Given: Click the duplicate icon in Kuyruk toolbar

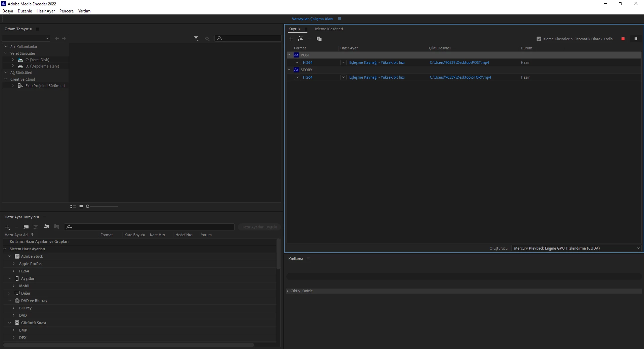Looking at the screenshot, I should pyautogui.click(x=319, y=39).
